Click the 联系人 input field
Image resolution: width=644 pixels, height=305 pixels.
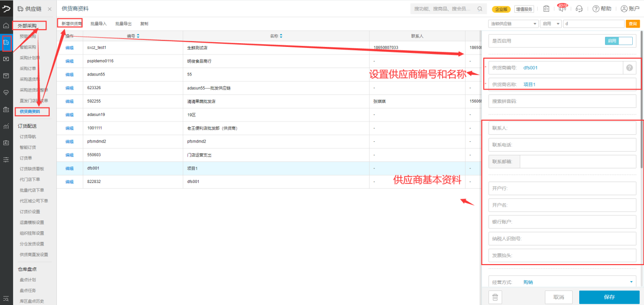[563, 128]
